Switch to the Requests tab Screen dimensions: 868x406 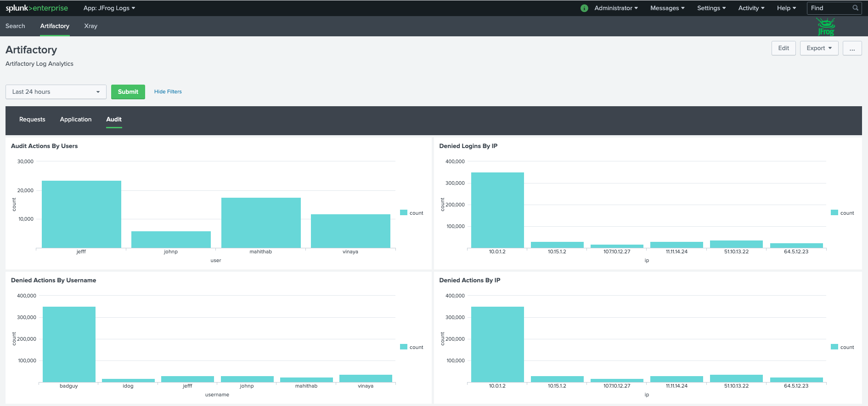(x=32, y=120)
